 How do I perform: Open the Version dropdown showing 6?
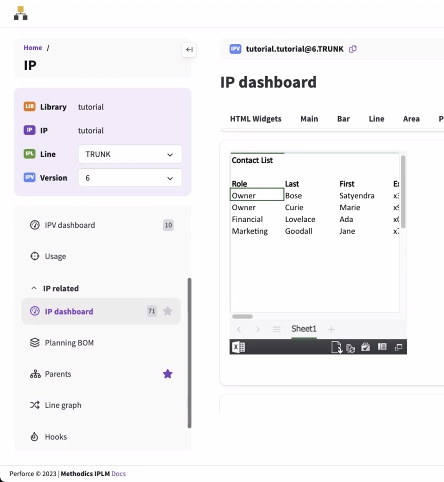coord(130,178)
